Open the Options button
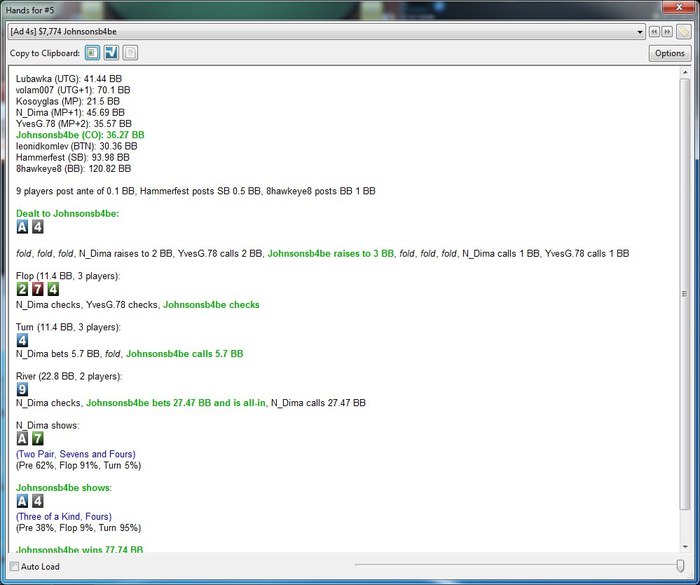700x585 pixels. pyautogui.click(x=669, y=53)
